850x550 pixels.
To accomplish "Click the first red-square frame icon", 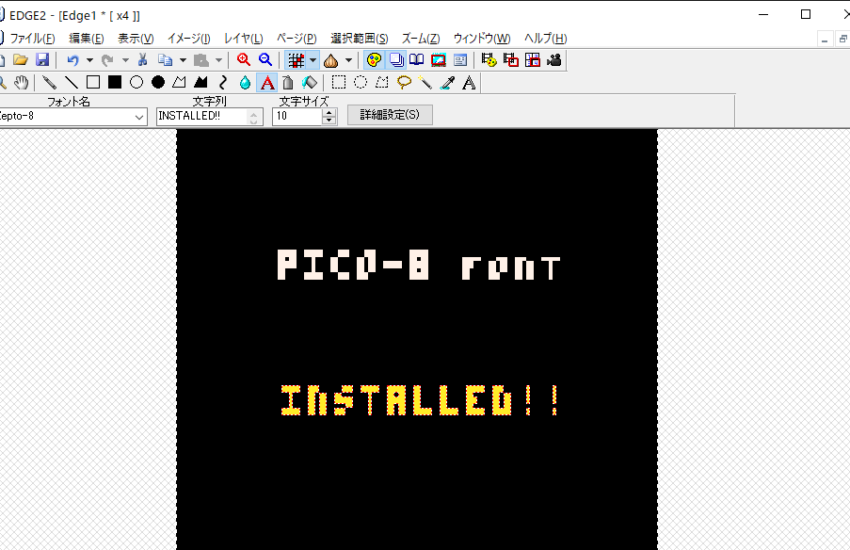I will [x=511, y=60].
